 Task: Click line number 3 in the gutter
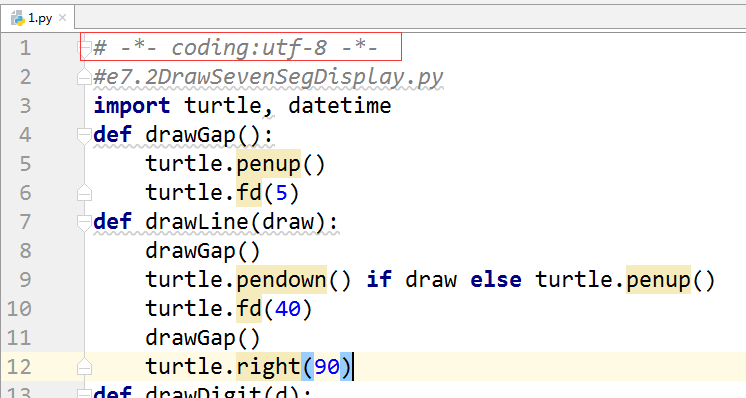point(25,106)
